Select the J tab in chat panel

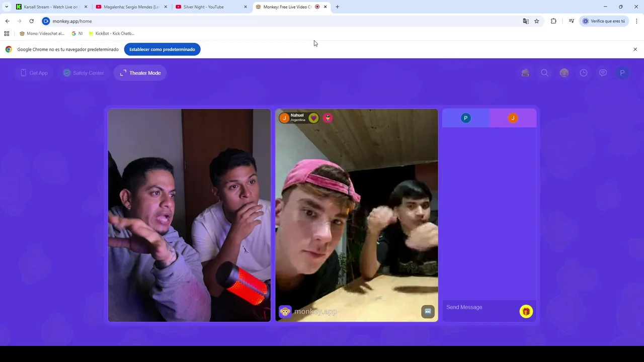[513, 118]
